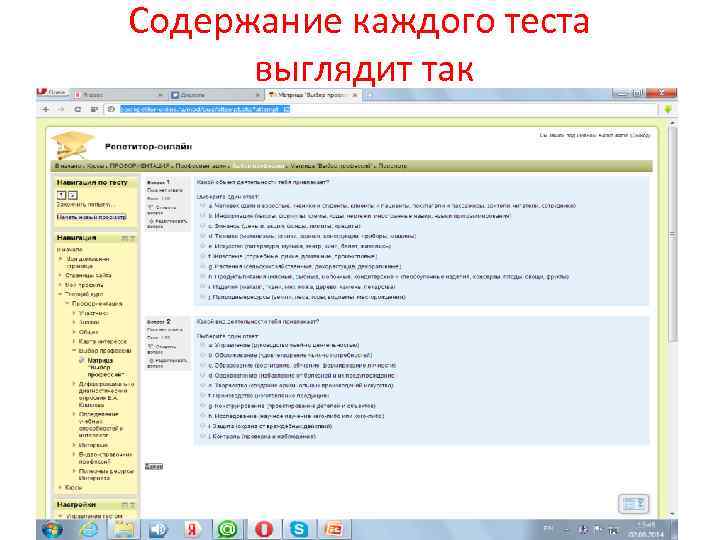The width and height of the screenshot is (720, 540).
Task: Click the page widget icon in bottom-right corner
Action: click(634, 504)
